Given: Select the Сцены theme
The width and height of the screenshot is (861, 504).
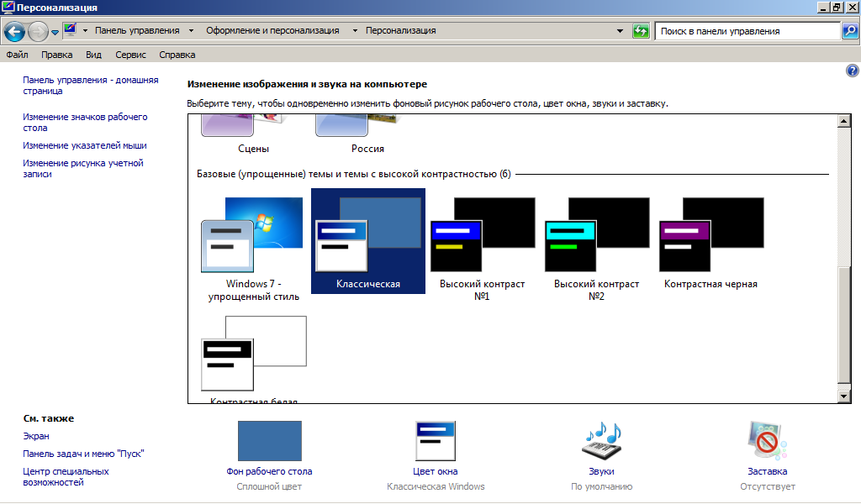Looking at the screenshot, I should pos(254,135).
